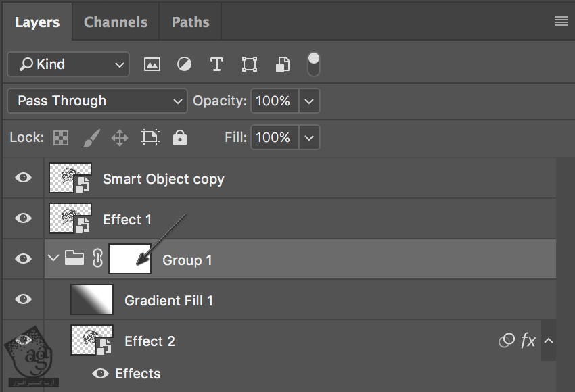This screenshot has height=392, width=575.
Task: Select the Group 1 layer mask thumbnail
Action: click(129, 259)
